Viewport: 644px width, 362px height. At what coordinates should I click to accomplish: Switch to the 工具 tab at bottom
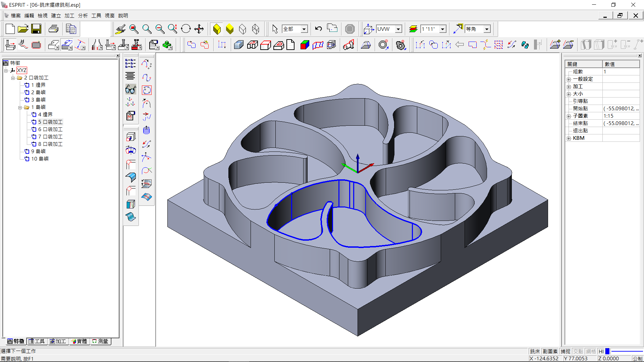[37, 341]
